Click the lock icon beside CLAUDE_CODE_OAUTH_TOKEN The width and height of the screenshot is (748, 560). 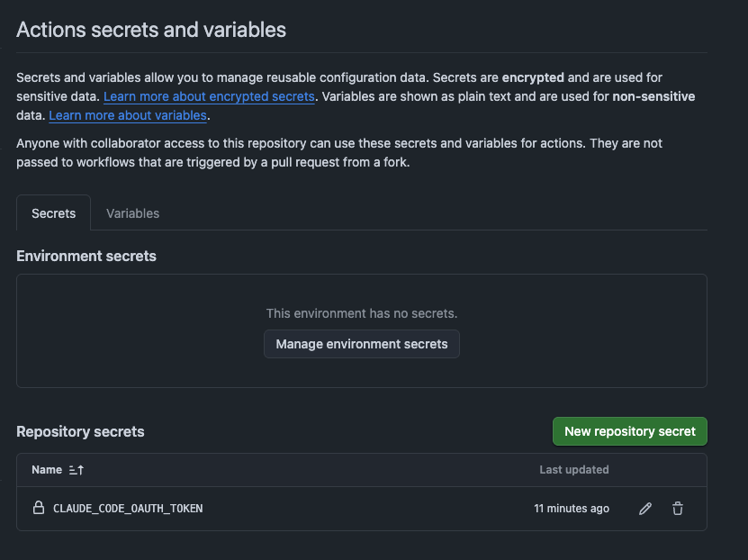[x=39, y=508]
